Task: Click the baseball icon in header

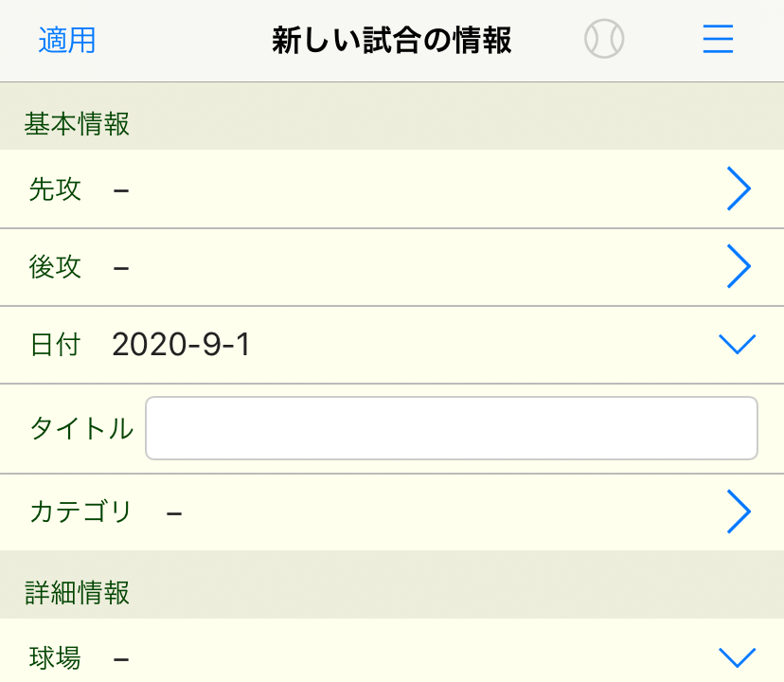Action: [x=604, y=40]
